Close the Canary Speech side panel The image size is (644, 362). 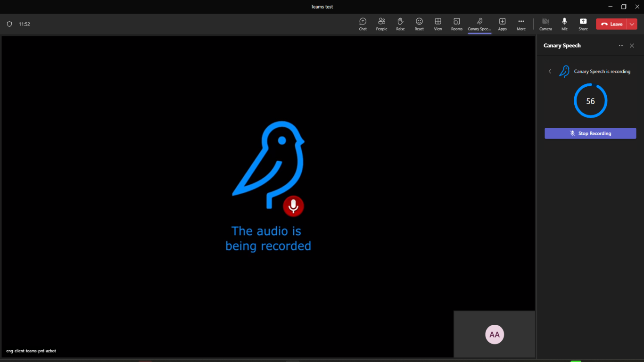[632, 46]
